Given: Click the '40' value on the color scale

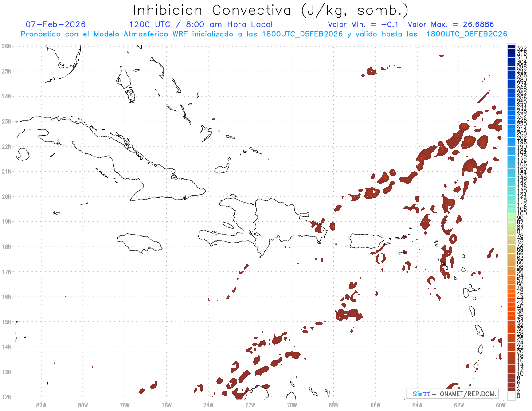Looking at the screenshot, I should pos(520,307).
